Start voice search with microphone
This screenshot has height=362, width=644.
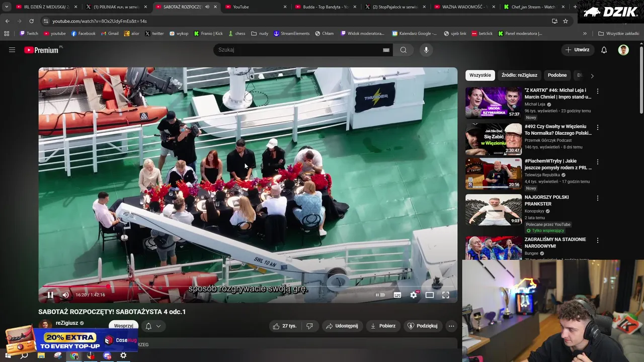tap(426, 50)
